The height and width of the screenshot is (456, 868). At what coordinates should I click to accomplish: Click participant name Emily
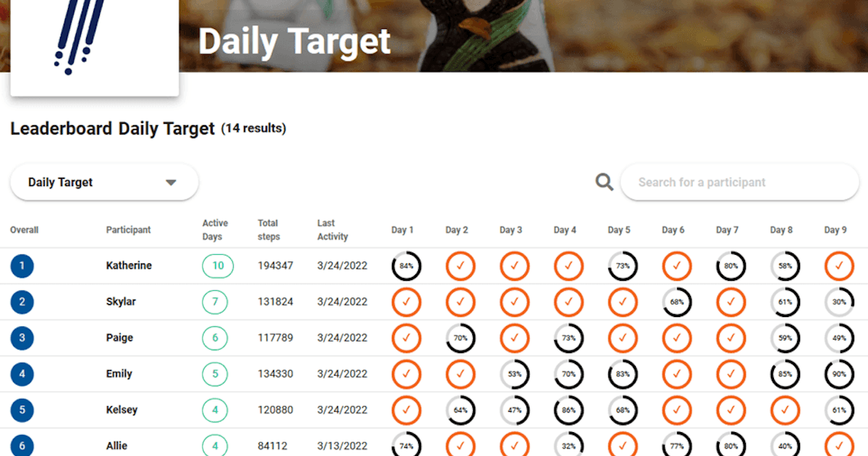119,373
